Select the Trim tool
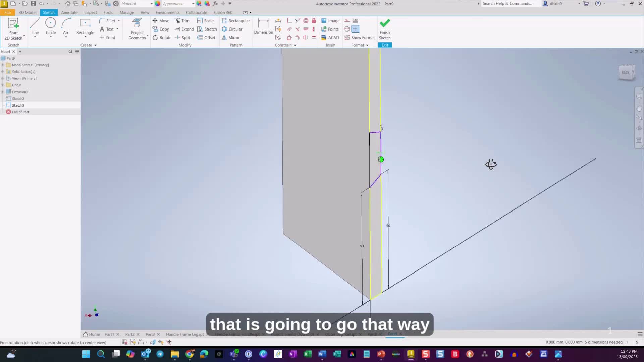The image size is (644, 362). (182, 21)
